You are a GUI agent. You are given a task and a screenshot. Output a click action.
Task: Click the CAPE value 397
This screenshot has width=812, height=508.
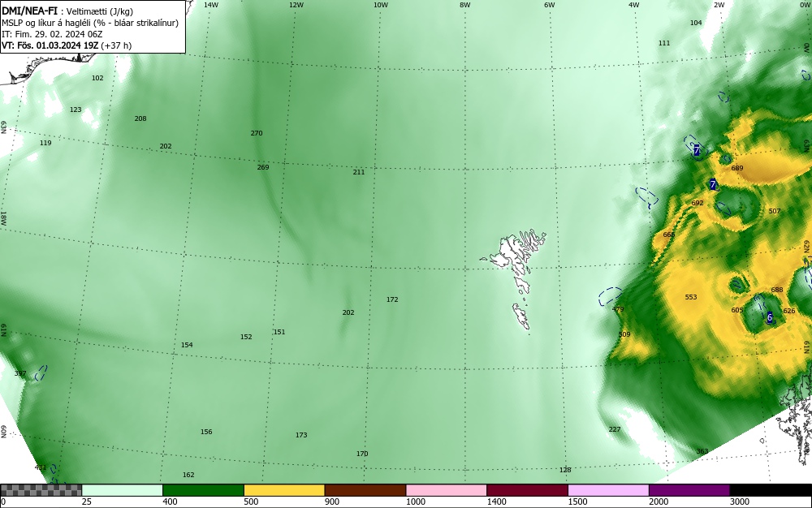(x=20, y=373)
